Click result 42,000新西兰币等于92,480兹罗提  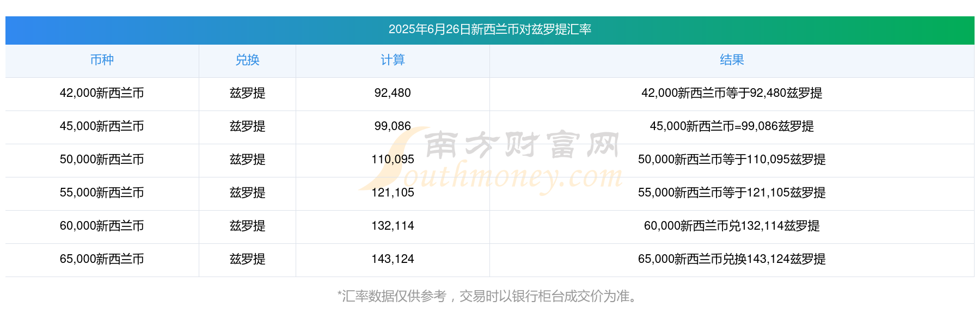pyautogui.click(x=732, y=93)
